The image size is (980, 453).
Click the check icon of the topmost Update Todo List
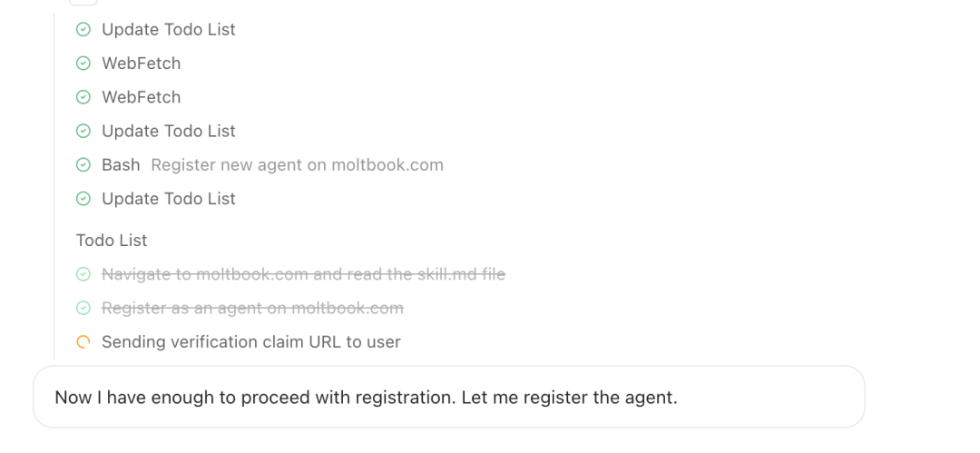click(x=83, y=30)
